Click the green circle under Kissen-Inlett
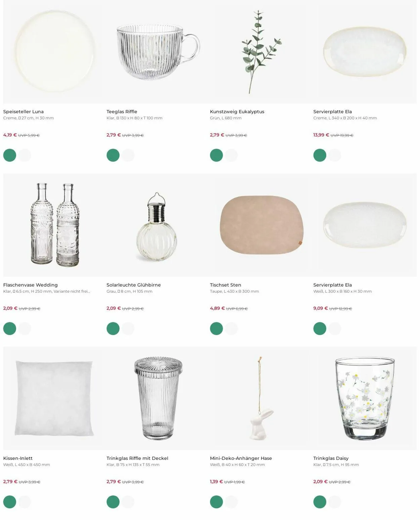Screen dimensions: 420x520 10,502
